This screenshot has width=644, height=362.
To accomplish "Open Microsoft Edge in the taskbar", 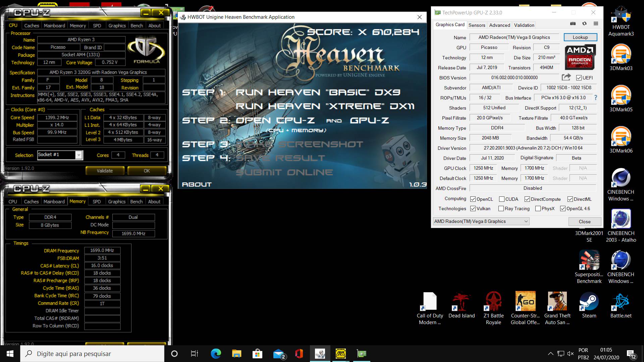I will coord(216,354).
